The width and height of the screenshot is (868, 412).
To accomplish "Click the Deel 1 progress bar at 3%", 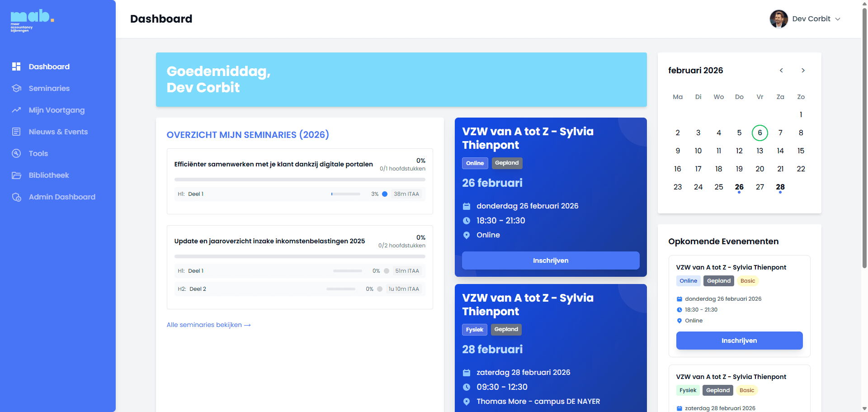I will click(x=346, y=194).
